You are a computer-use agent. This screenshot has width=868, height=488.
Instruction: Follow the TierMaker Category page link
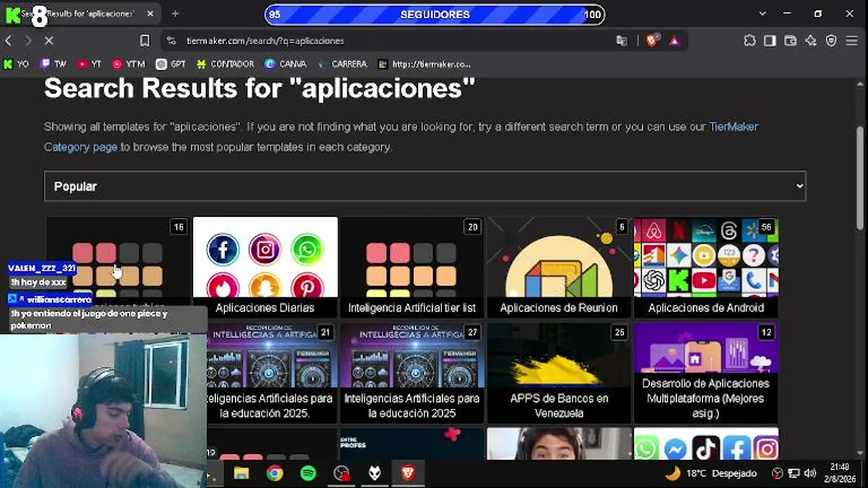401,136
